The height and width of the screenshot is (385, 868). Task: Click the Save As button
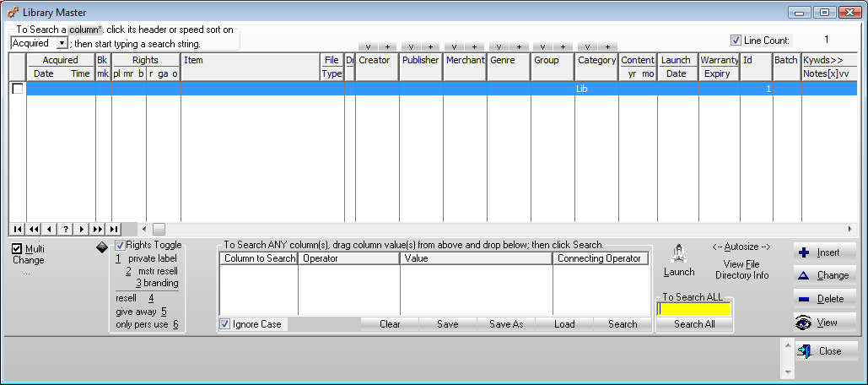(506, 324)
